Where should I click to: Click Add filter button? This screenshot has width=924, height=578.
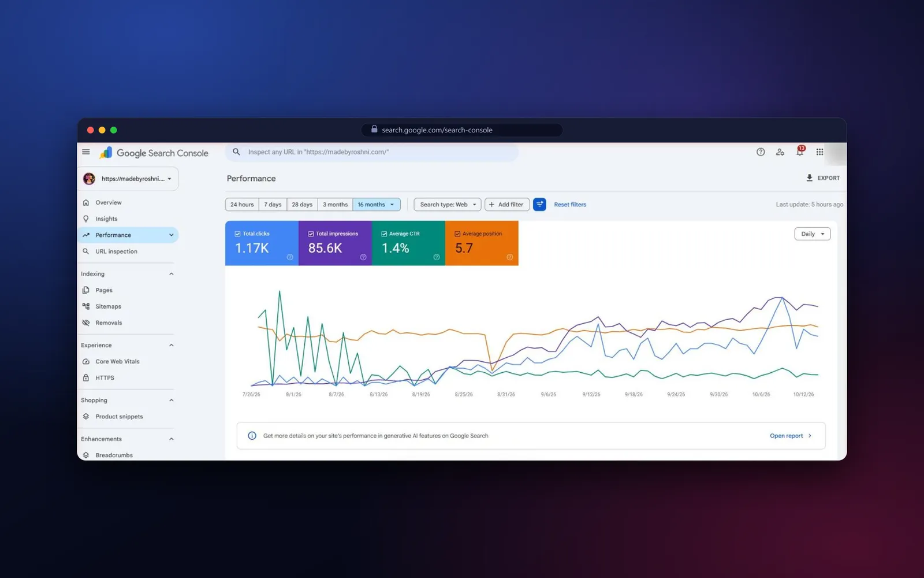[x=507, y=205]
